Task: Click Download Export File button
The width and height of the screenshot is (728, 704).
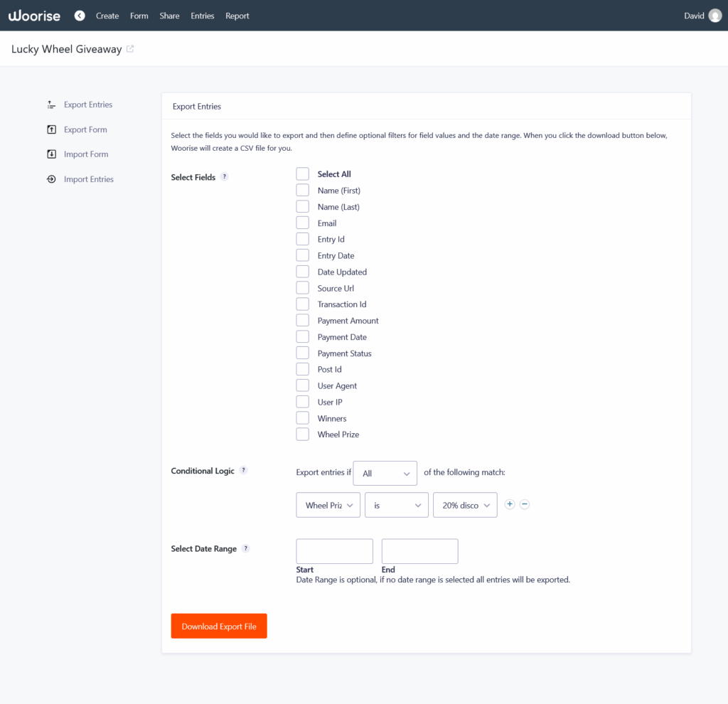Action: click(219, 626)
